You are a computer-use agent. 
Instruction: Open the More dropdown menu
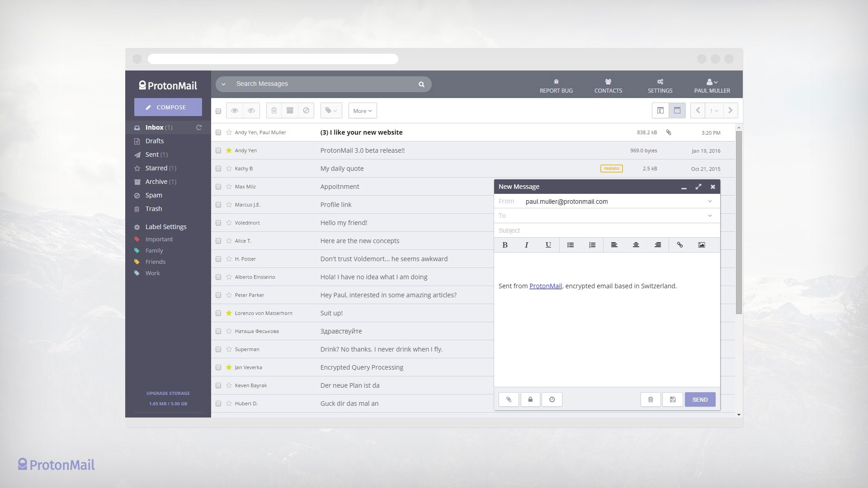362,111
